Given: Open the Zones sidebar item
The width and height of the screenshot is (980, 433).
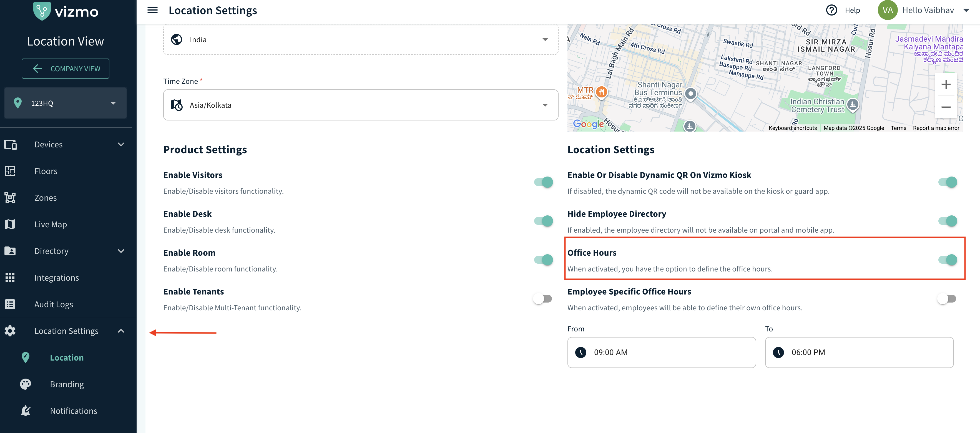Looking at the screenshot, I should (x=45, y=198).
